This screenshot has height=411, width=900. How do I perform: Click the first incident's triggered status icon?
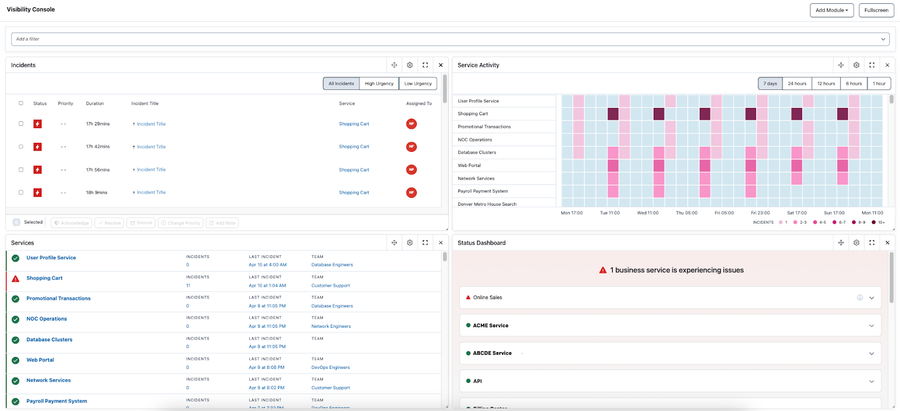click(x=37, y=123)
